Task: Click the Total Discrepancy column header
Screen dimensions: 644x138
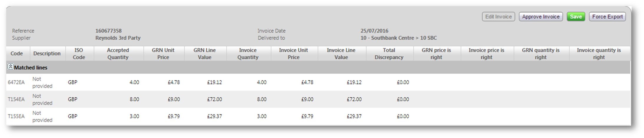Action: (x=390, y=53)
